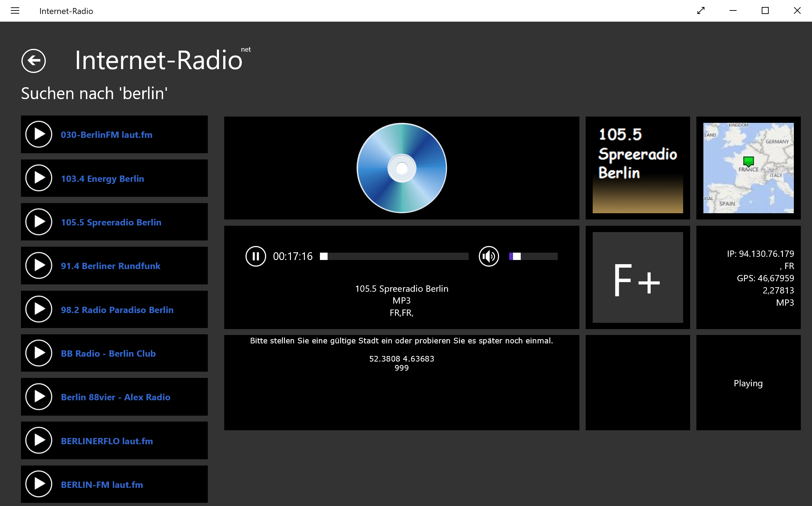Play BERLINERFLO laut.fm using its play icon

click(39, 440)
